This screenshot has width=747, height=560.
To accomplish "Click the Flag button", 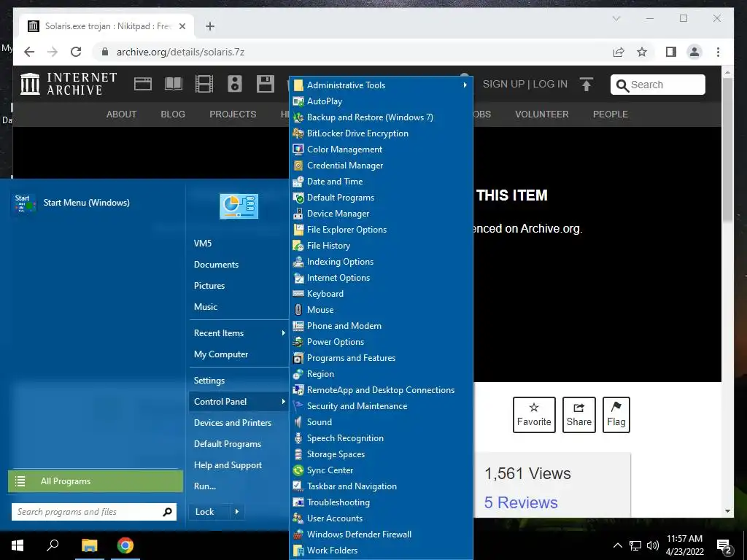I will coord(616,415).
